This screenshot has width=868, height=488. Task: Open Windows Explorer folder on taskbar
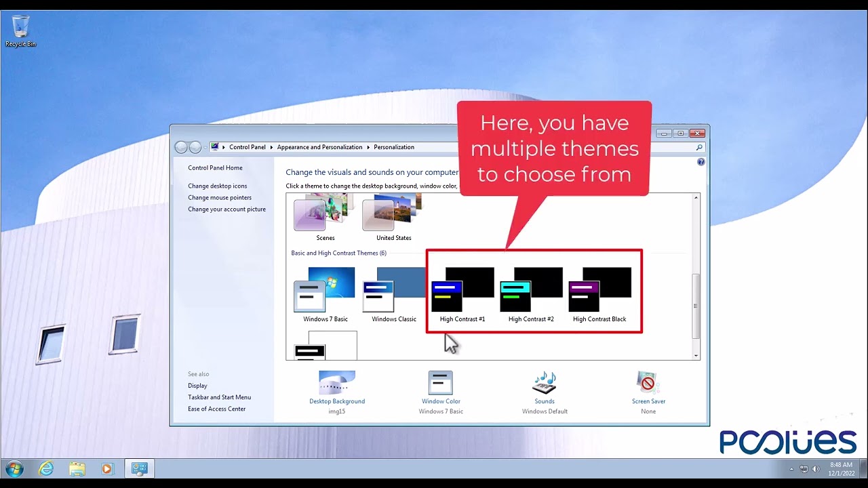(x=77, y=468)
